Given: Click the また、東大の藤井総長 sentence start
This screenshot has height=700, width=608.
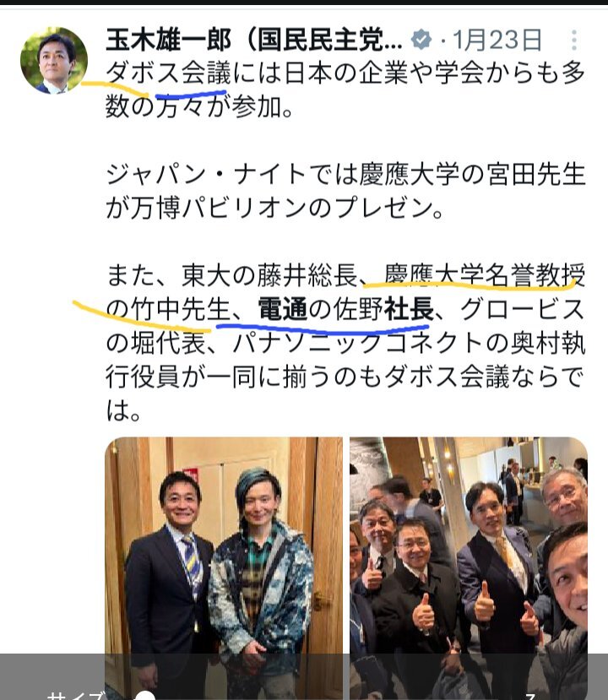Looking at the screenshot, I should (x=232, y=275).
